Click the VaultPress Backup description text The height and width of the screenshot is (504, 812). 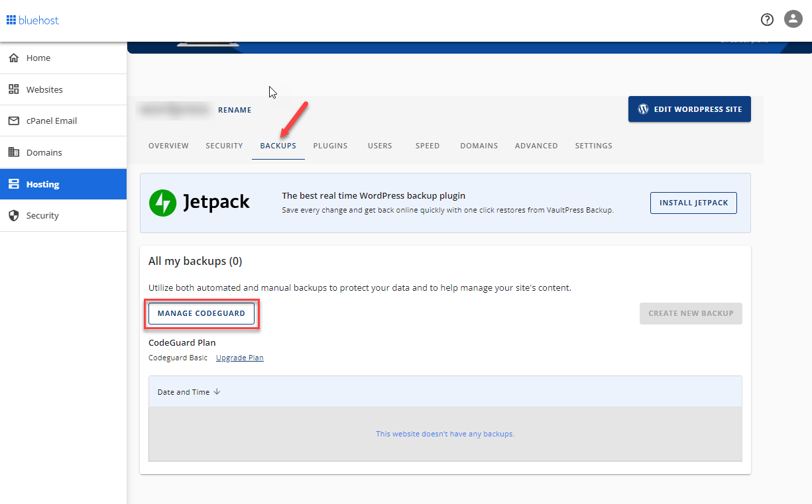coord(448,210)
